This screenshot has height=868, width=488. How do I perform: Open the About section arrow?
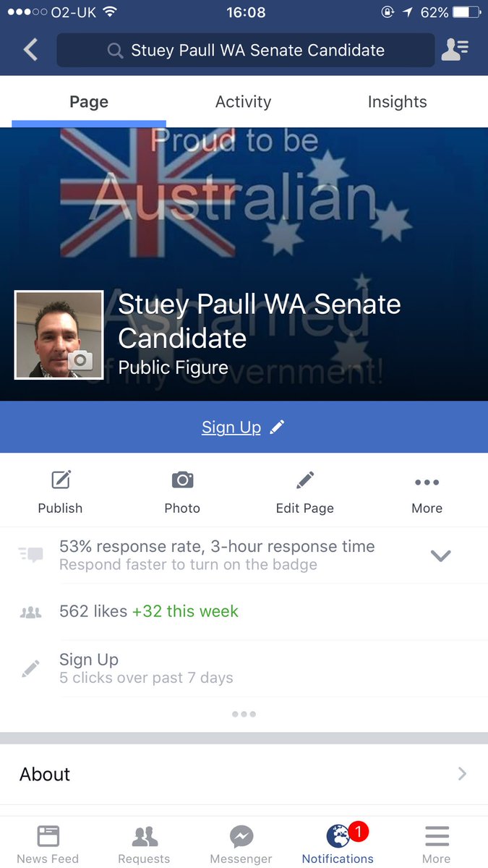462,774
